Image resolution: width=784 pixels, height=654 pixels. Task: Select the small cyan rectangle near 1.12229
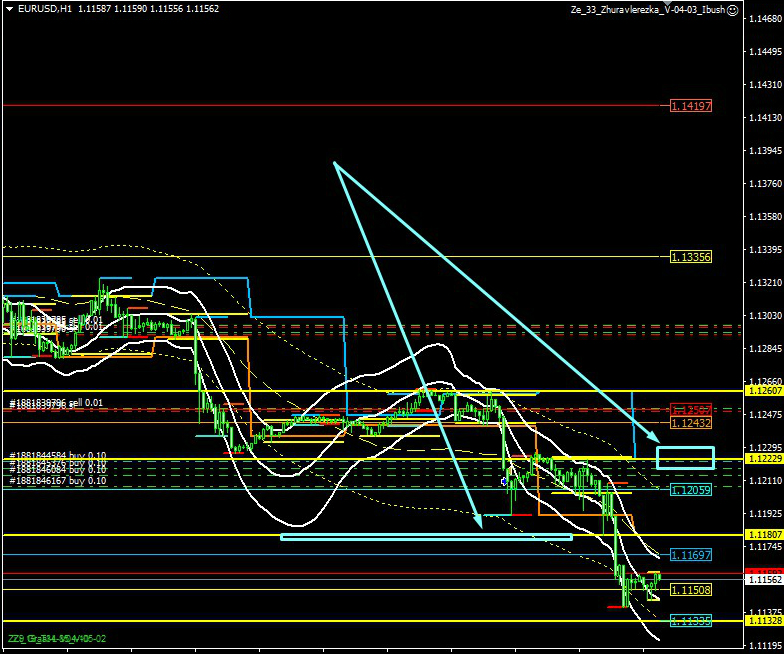click(x=685, y=458)
